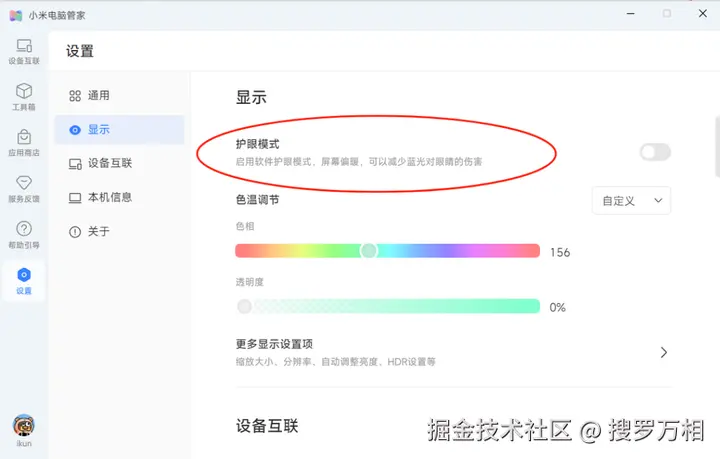Click the 透明度 slider handle
Screen dimensions: 720x459
(244, 306)
